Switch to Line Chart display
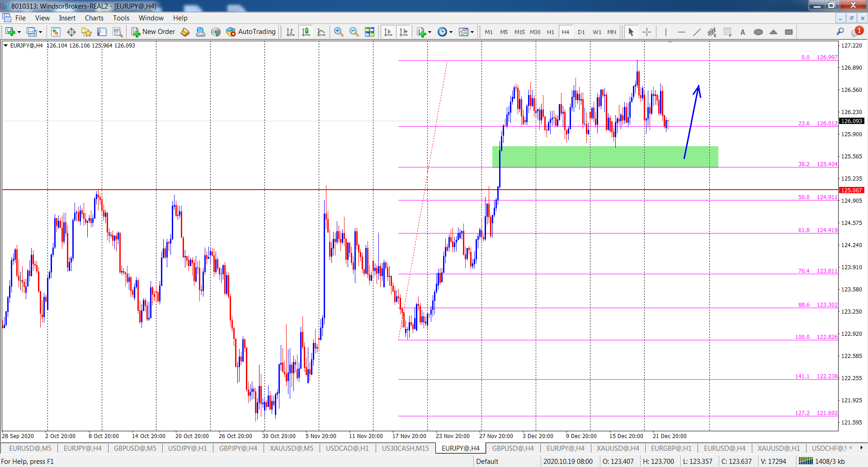868x467 pixels. pos(321,32)
